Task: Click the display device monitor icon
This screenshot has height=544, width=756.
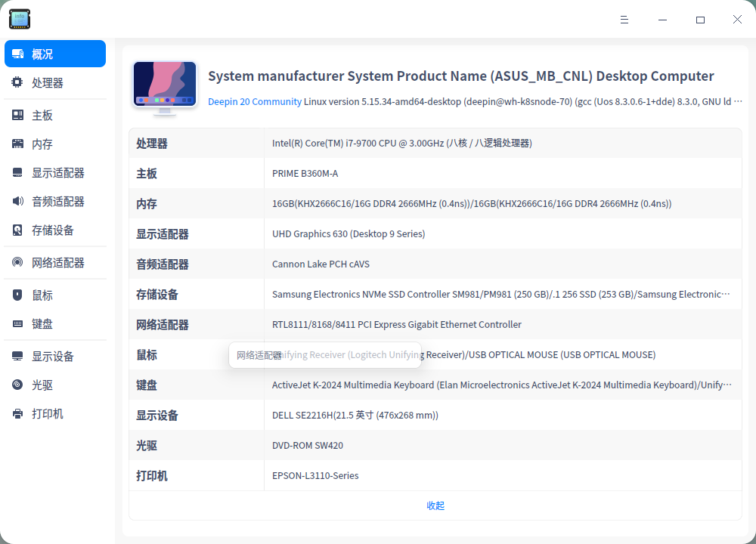Action: pos(17,356)
